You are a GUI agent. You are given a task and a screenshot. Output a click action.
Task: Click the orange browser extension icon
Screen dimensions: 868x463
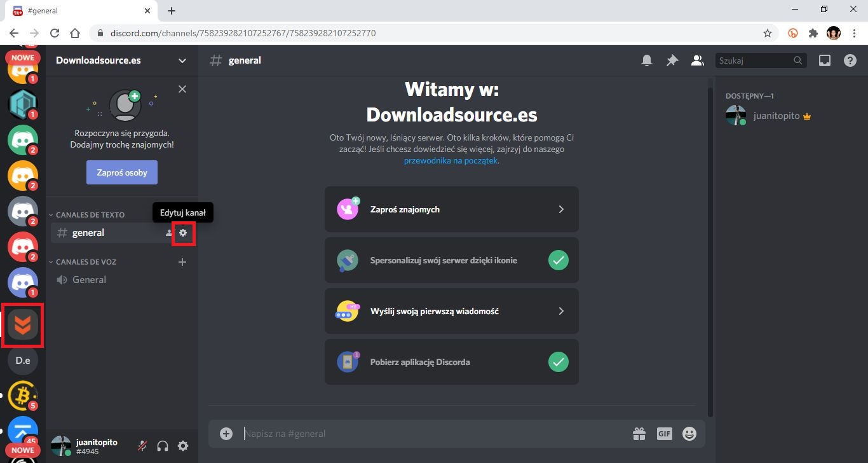[793, 33]
